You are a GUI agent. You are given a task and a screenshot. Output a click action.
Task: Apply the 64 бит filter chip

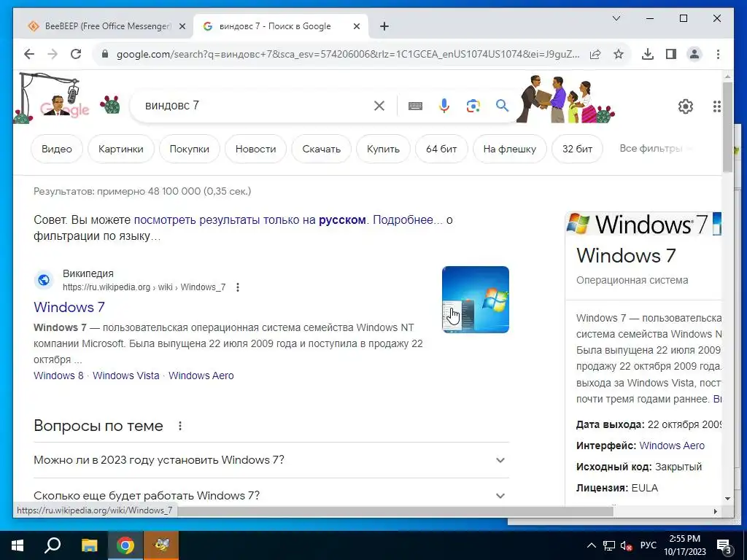[441, 149]
